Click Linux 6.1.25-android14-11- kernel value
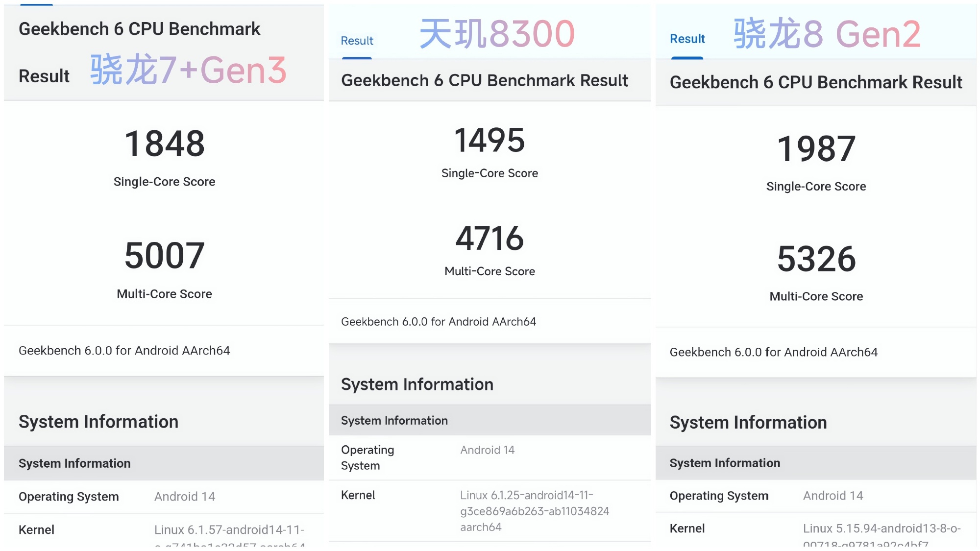The width and height of the screenshot is (980, 551). (x=535, y=511)
